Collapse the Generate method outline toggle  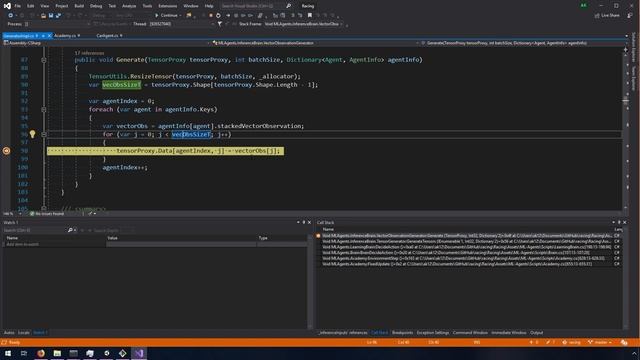tap(44, 60)
